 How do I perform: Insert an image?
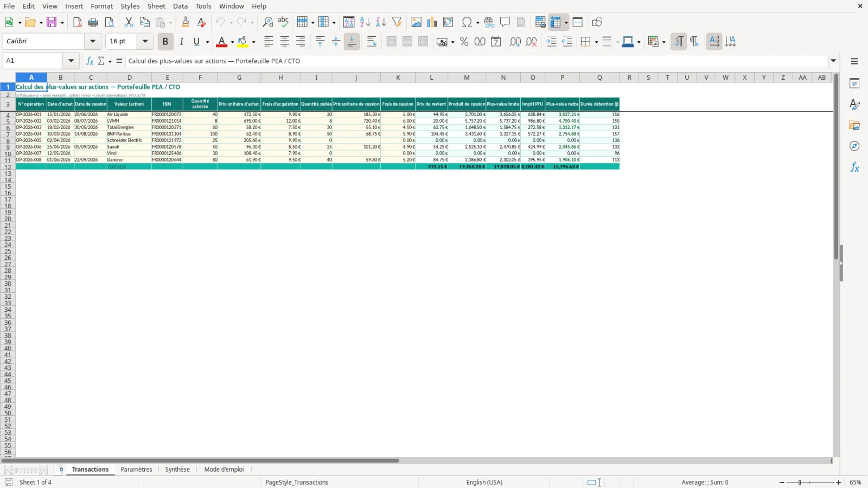[x=417, y=22]
